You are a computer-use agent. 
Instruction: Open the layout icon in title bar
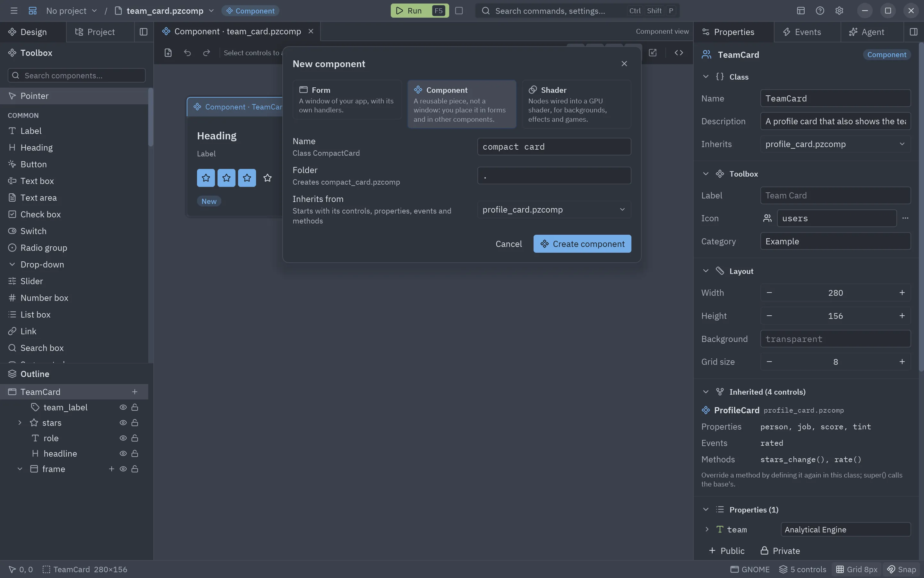(801, 11)
